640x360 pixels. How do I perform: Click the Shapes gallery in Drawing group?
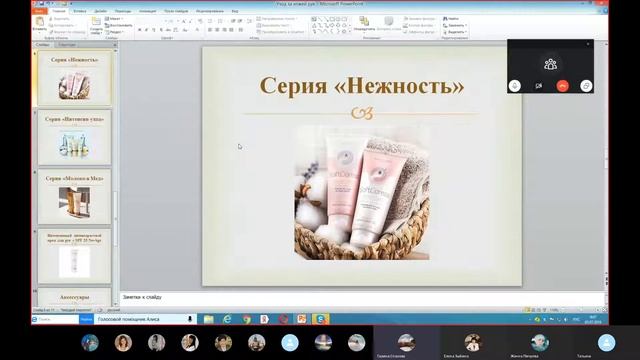tap(331, 25)
